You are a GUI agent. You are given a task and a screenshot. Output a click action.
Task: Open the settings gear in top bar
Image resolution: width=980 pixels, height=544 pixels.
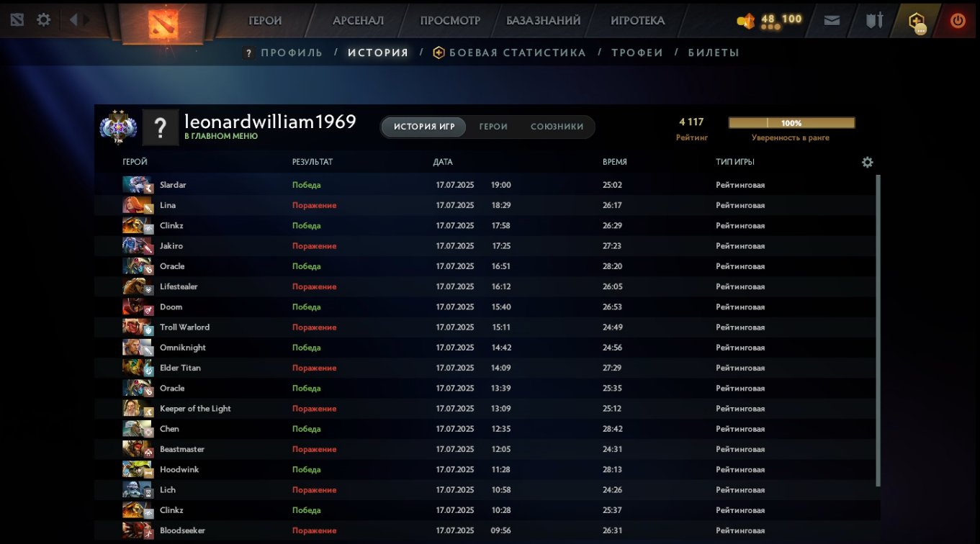[44, 20]
